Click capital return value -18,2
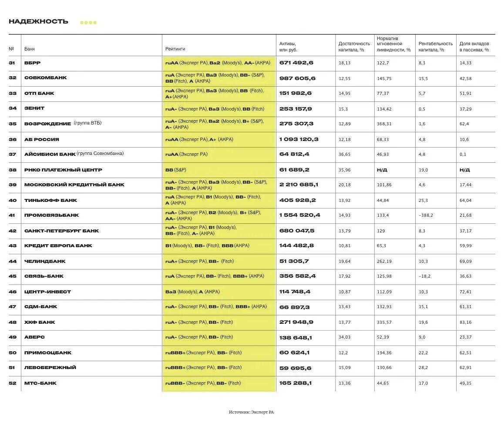This screenshot has height=430, width=504. click(424, 276)
